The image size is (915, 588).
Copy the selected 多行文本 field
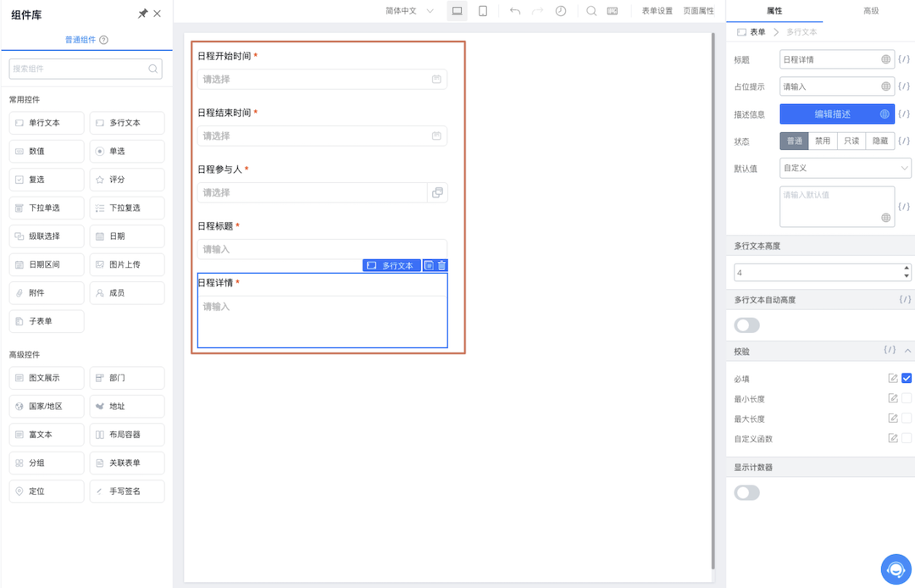429,265
